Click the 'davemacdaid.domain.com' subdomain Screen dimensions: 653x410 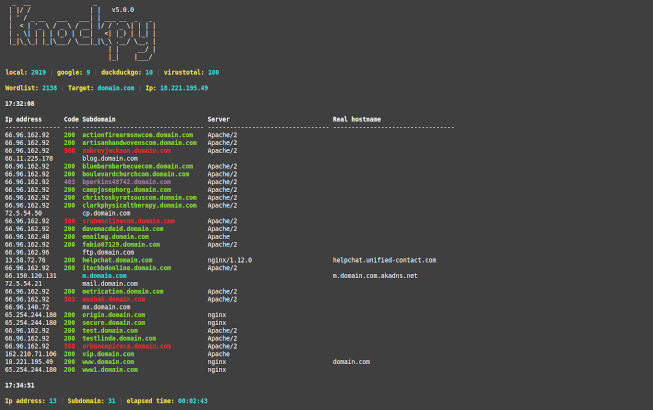coord(123,229)
